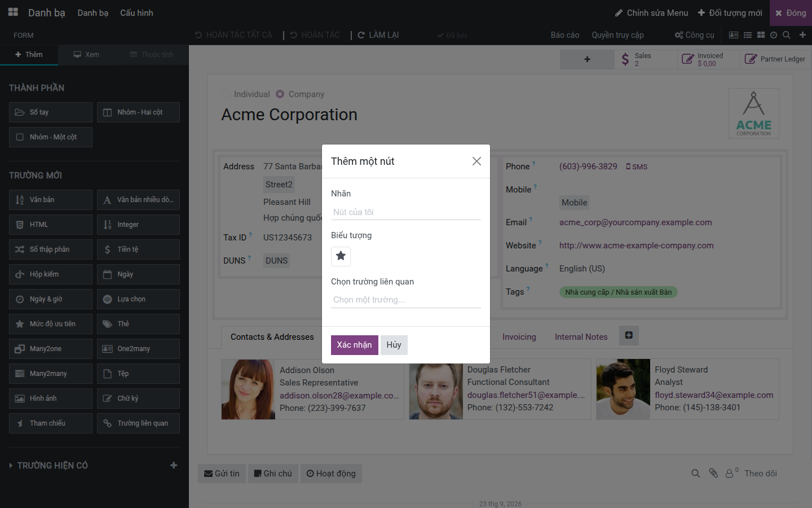
Task: Confirm with the Xác nhận button
Action: pyautogui.click(x=354, y=345)
